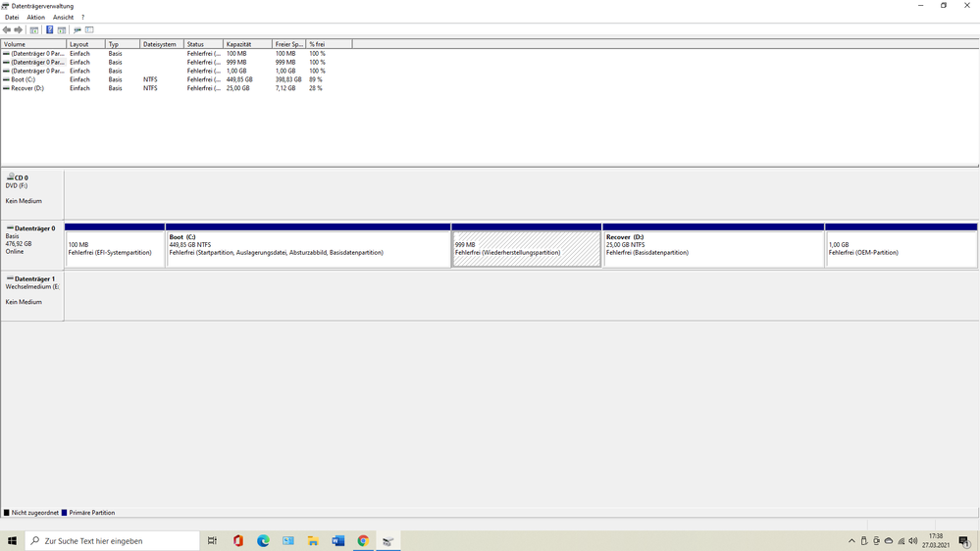Open the Datei menu
This screenshot has height=551, width=980.
coord(12,18)
